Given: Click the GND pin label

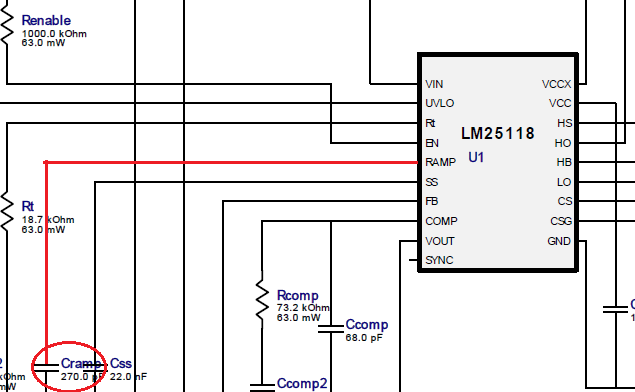Looking at the screenshot, I should coord(559,241).
